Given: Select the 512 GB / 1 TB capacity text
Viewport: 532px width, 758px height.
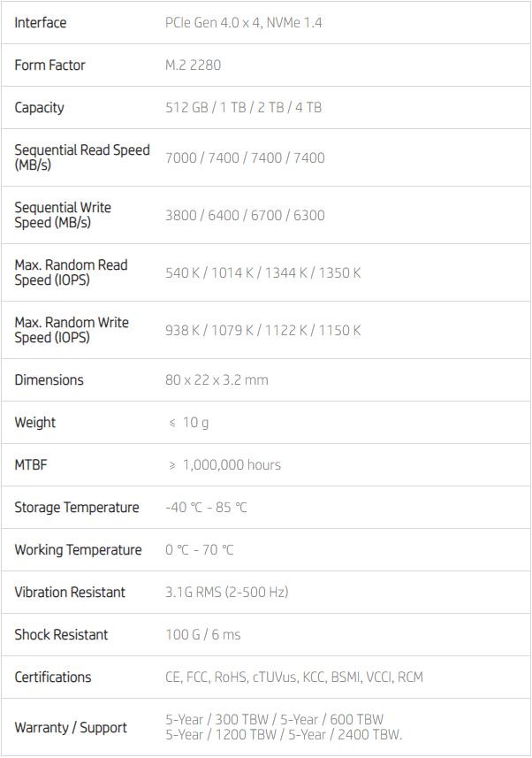Looking at the screenshot, I should pos(243,108).
